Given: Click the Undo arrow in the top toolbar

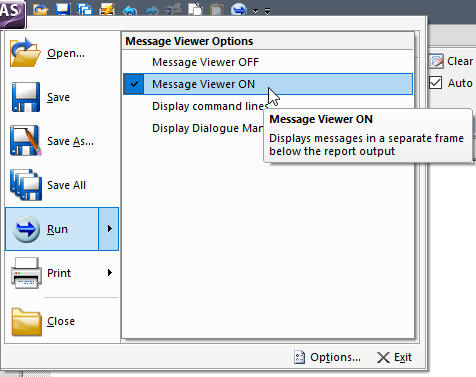Looking at the screenshot, I should [x=129, y=10].
